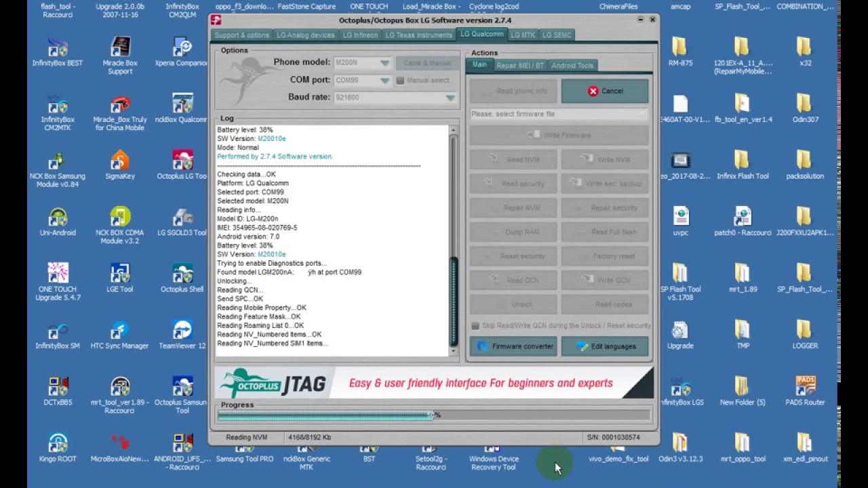Cancel the running operation
The width and height of the screenshot is (868, 488).
click(604, 91)
